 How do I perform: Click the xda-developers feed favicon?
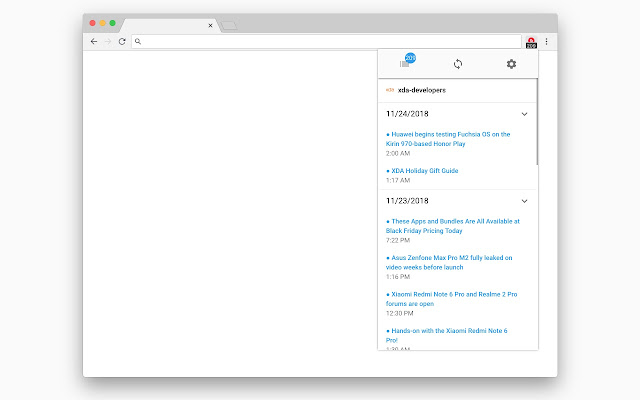[x=390, y=90]
